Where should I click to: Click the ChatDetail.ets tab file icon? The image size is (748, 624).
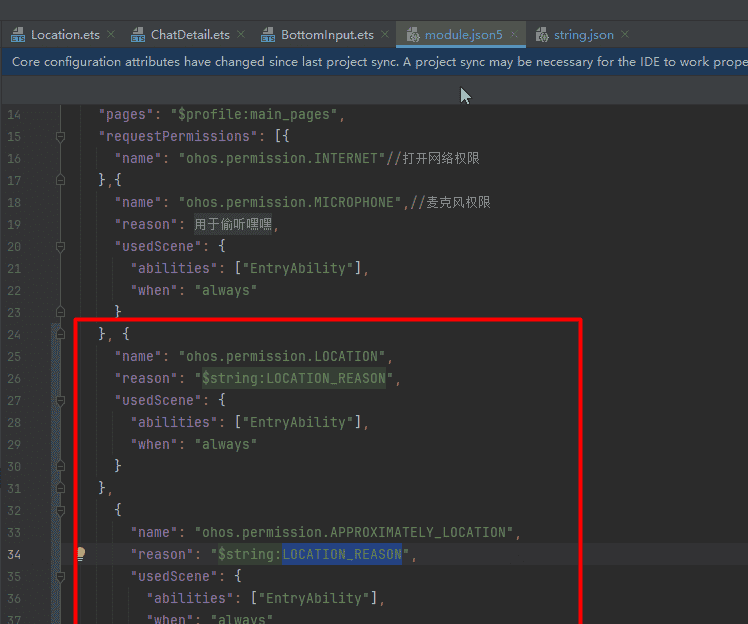pos(138,35)
